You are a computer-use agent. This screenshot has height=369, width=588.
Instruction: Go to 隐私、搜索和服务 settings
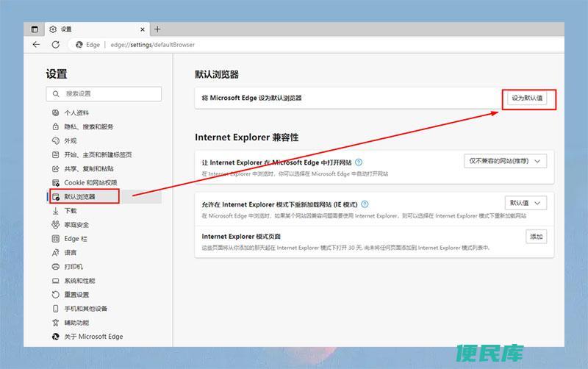[x=89, y=126]
